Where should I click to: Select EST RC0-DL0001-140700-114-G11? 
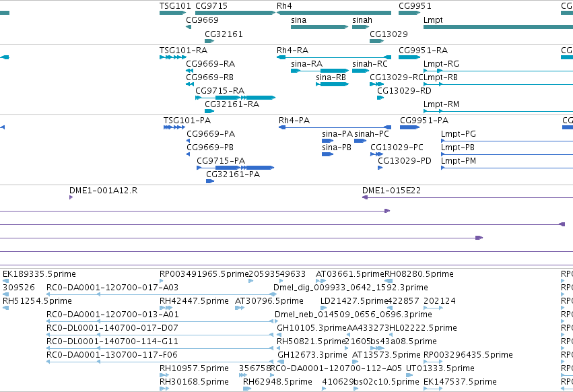pyautogui.click(x=160, y=348)
